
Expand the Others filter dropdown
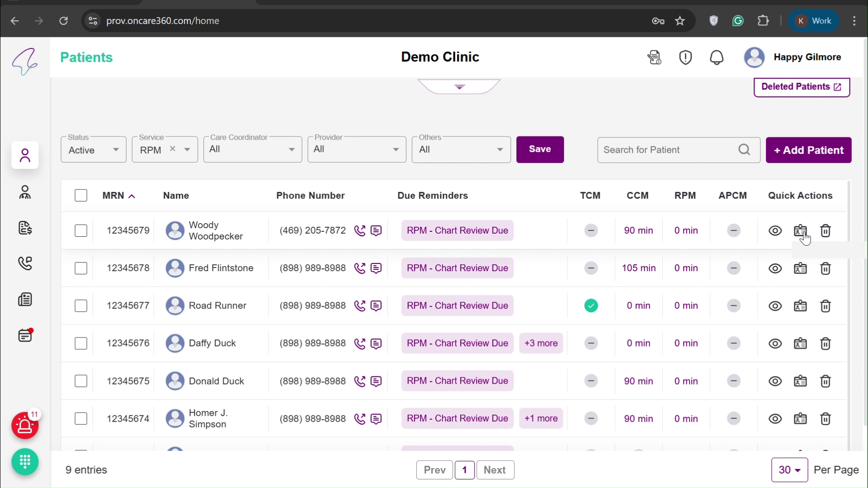click(461, 150)
